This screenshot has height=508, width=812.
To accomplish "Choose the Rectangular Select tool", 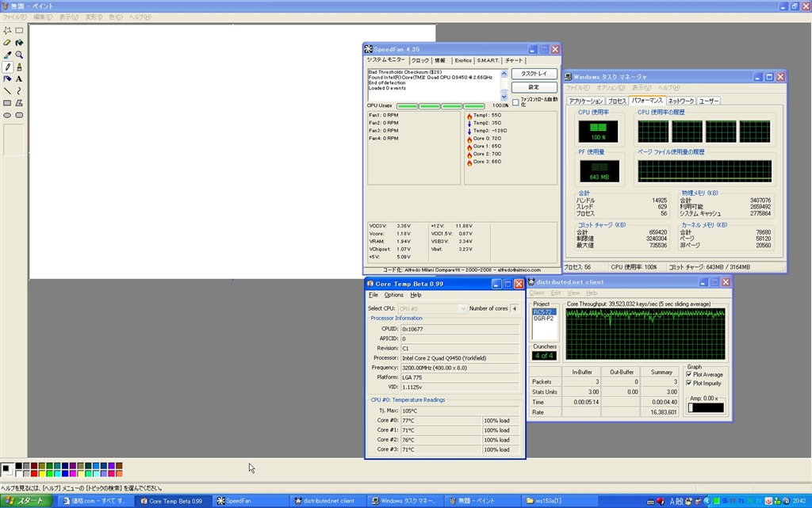I will [x=19, y=30].
